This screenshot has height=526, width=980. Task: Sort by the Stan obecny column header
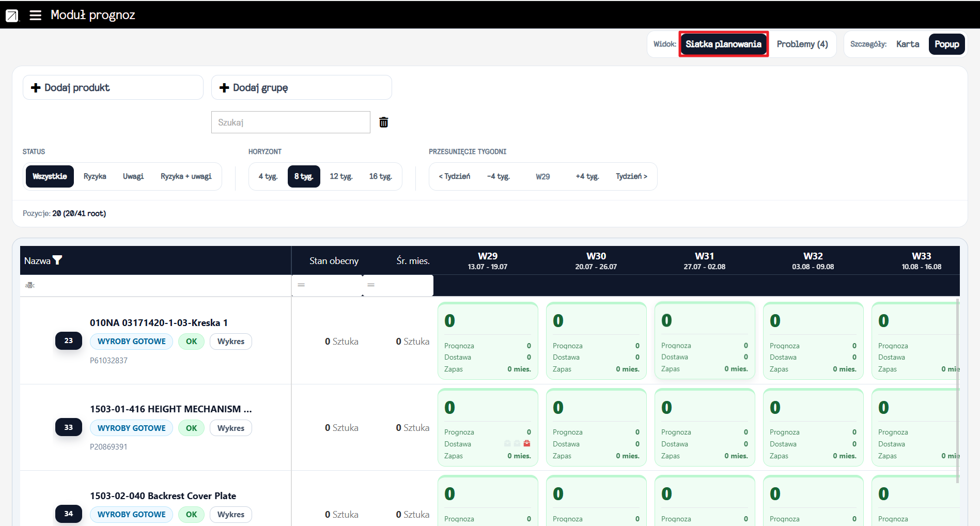click(x=334, y=261)
